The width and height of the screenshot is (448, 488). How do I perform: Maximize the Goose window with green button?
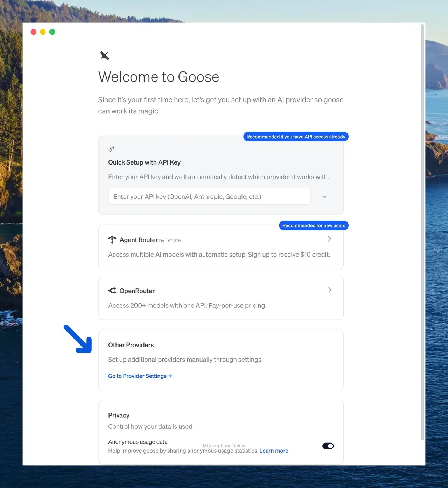(x=52, y=32)
